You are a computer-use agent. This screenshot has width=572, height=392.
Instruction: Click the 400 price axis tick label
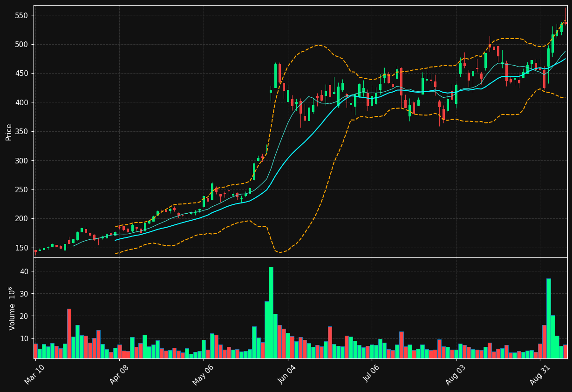(x=21, y=102)
